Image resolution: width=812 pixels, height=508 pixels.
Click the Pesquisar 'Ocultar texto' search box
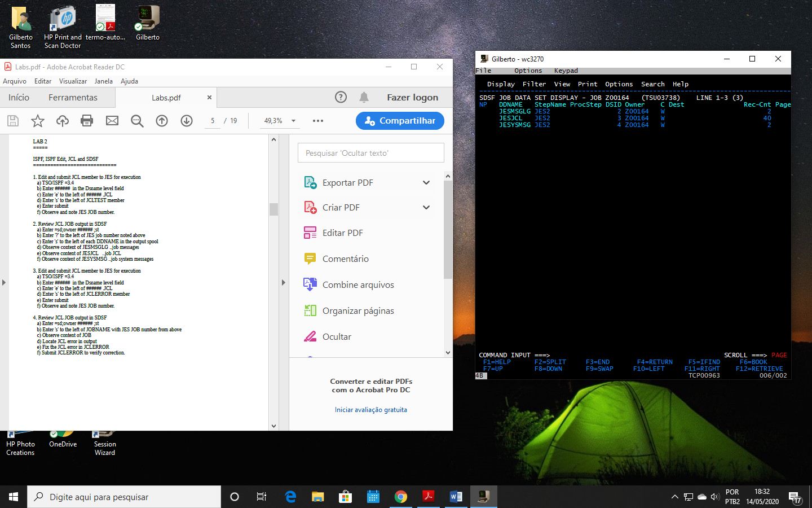(371, 153)
